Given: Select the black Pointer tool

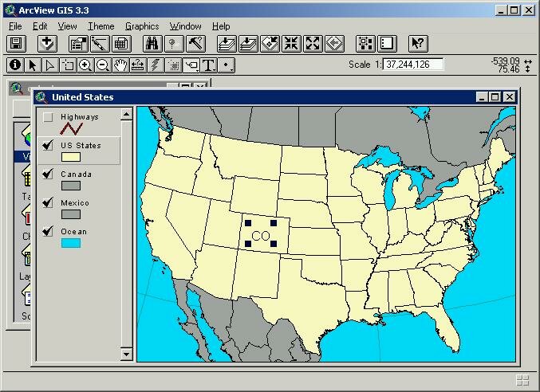Looking at the screenshot, I should coord(33,65).
